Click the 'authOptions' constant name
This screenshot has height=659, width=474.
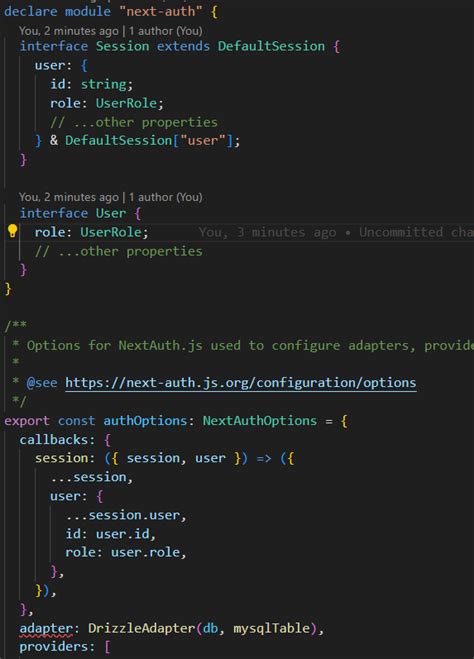pyautogui.click(x=145, y=421)
